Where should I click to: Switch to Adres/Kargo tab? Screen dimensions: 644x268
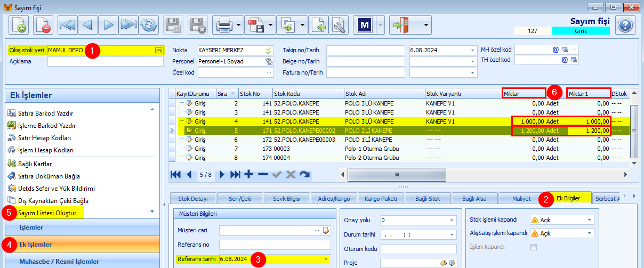pyautogui.click(x=333, y=198)
